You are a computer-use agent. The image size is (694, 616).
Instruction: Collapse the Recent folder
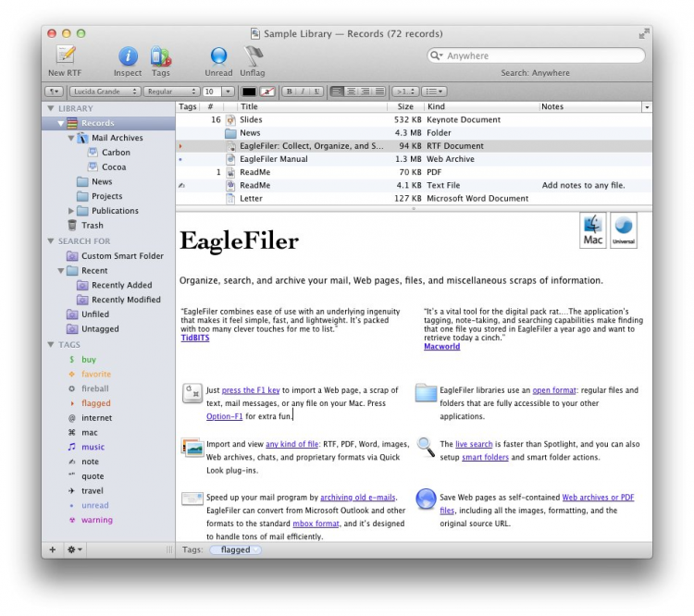[x=61, y=270]
